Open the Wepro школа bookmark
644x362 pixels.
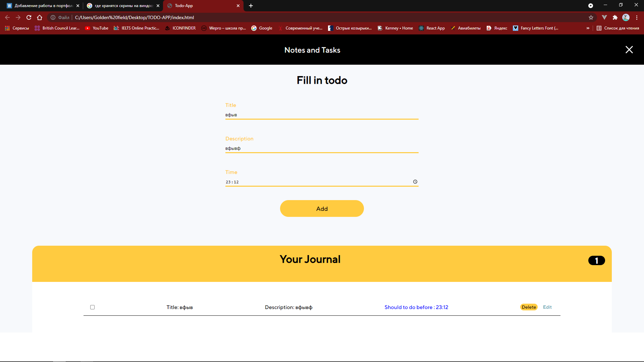pyautogui.click(x=223, y=28)
